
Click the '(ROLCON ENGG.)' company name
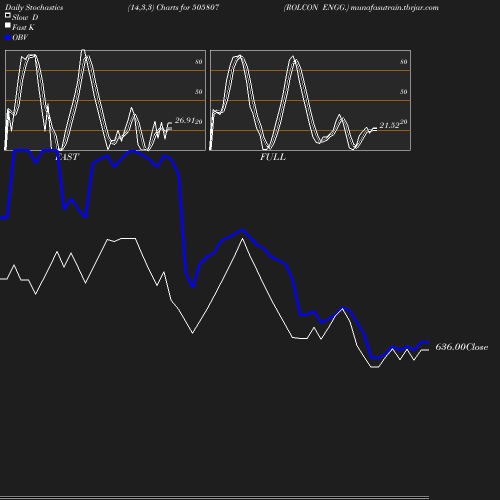pyautogui.click(x=316, y=8)
